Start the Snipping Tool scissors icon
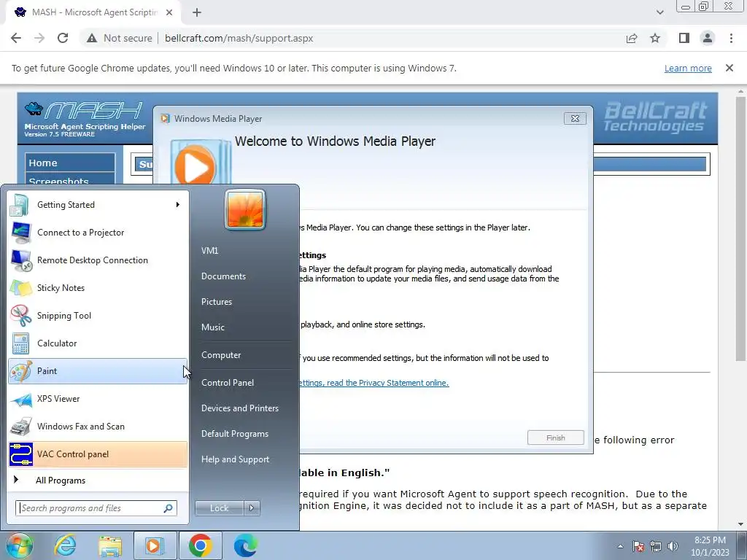This screenshot has width=747, height=560. pos(21,316)
